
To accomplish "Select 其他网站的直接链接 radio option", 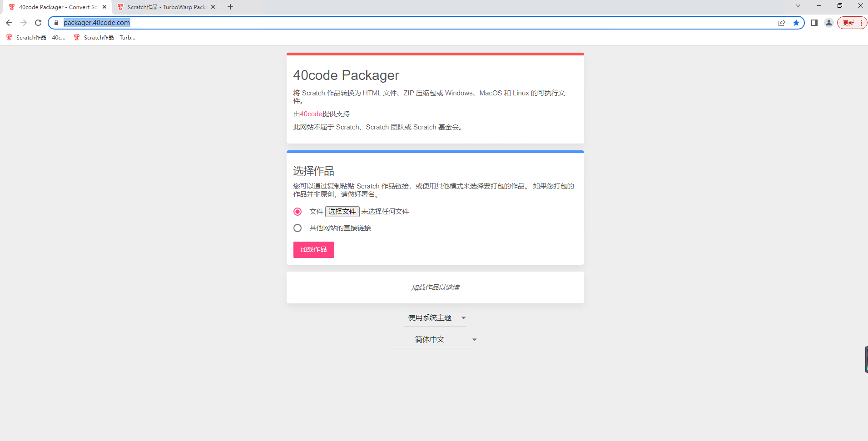I will (298, 228).
